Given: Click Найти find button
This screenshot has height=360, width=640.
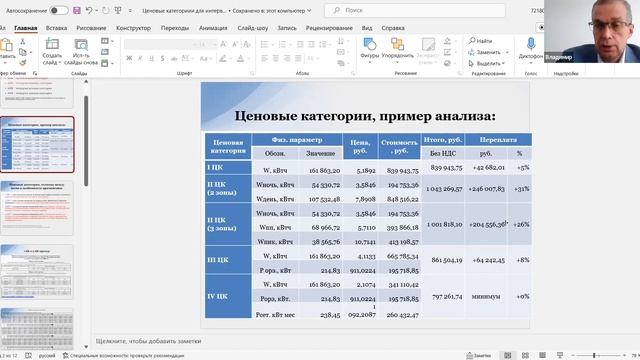Looking at the screenshot, I should click(480, 41).
